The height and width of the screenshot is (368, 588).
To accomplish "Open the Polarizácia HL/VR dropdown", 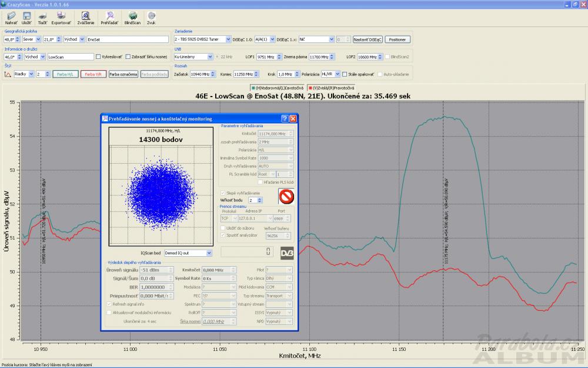I will pyautogui.click(x=338, y=74).
